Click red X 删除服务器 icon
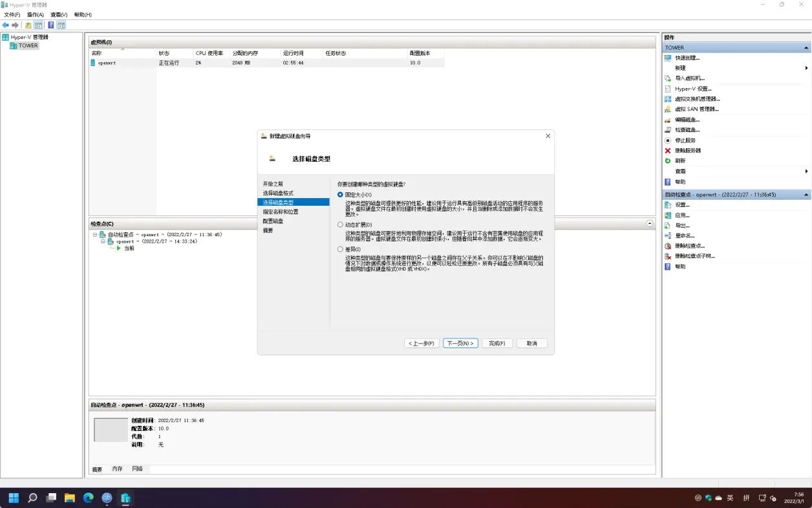The image size is (812, 508). pos(668,151)
